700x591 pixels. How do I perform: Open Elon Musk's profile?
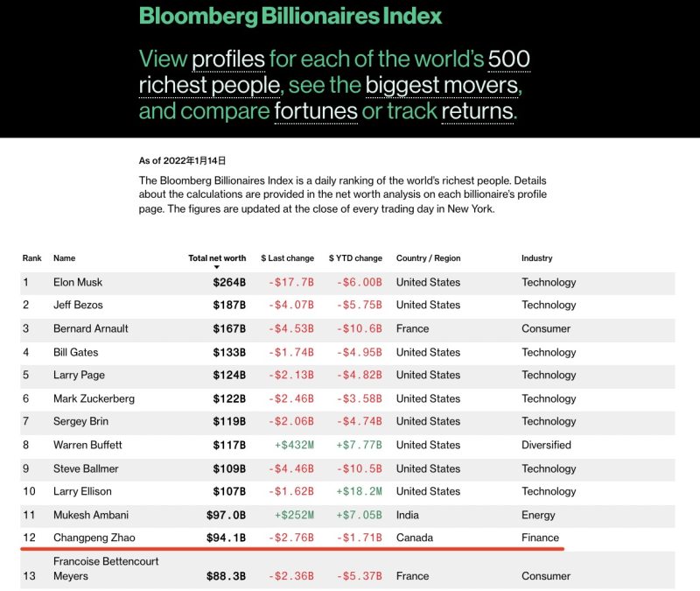(x=80, y=282)
